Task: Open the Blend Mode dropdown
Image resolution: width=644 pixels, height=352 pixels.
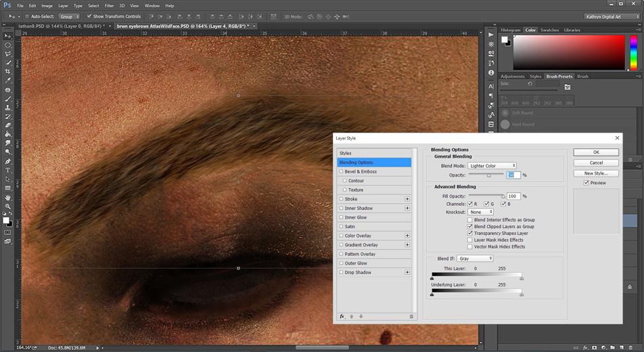Action: 492,166
